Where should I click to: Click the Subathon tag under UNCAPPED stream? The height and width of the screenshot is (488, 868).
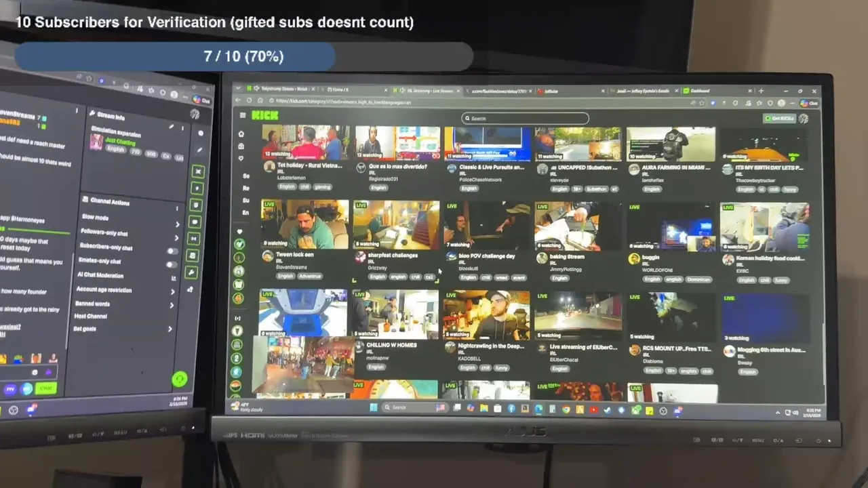pyautogui.click(x=597, y=189)
